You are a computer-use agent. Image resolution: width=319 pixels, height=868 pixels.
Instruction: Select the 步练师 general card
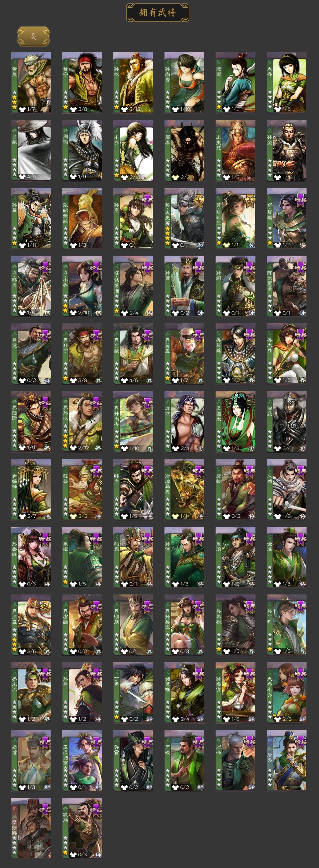click(x=31, y=489)
